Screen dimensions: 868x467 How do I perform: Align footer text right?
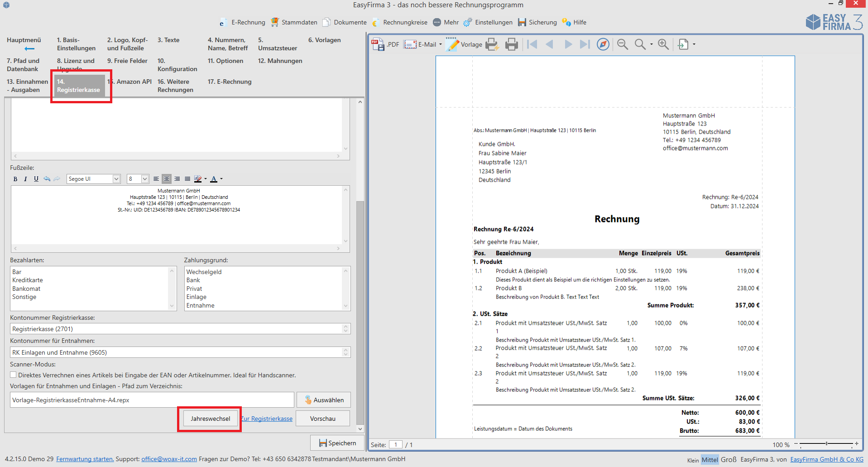click(177, 179)
